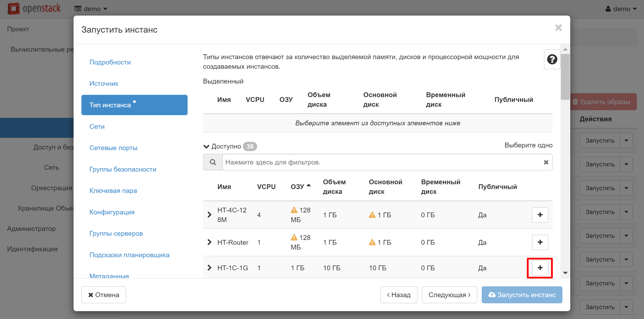
Task: Open Оркестрация in the sidebar
Action: coord(51,188)
